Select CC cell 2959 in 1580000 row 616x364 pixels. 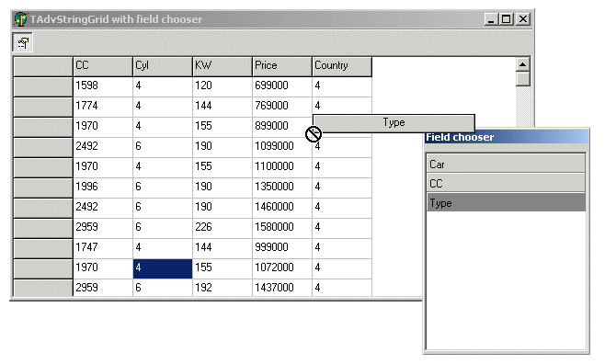(x=103, y=228)
